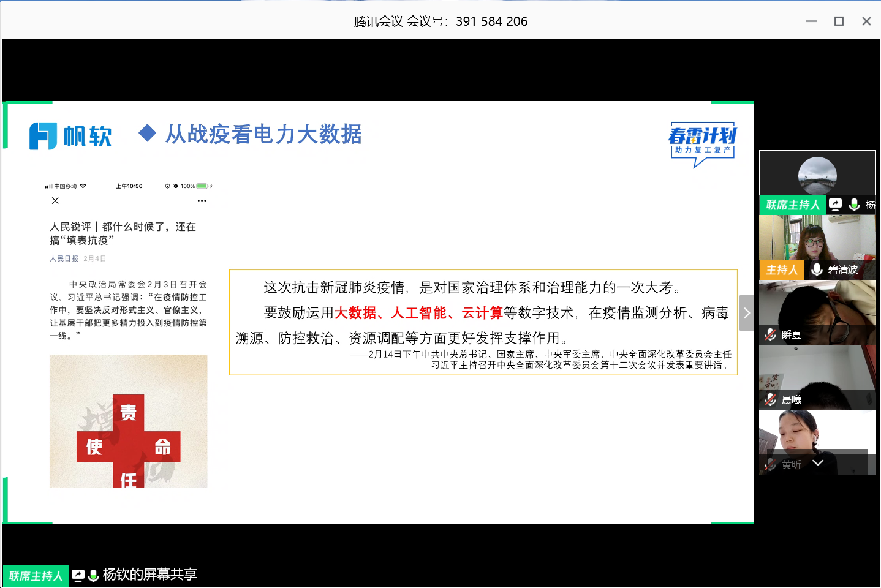Maximize the 腾讯会议 window
The height and width of the screenshot is (588, 881).
(x=839, y=21)
